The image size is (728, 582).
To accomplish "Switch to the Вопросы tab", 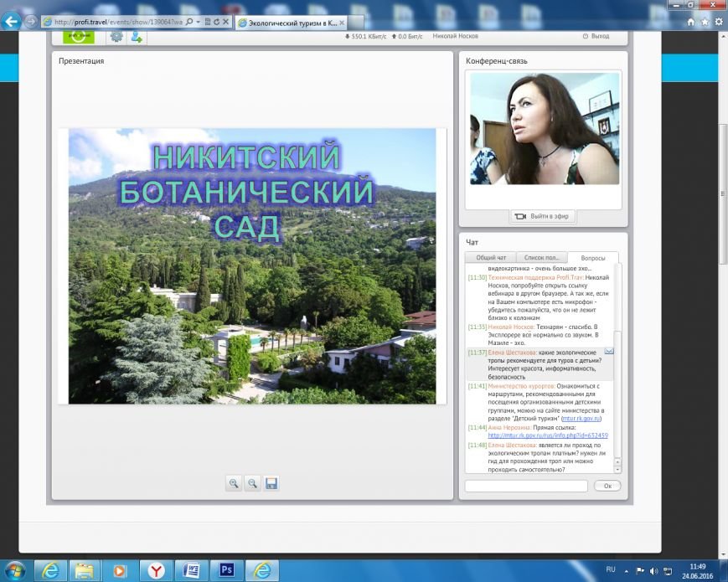I will pos(593,258).
